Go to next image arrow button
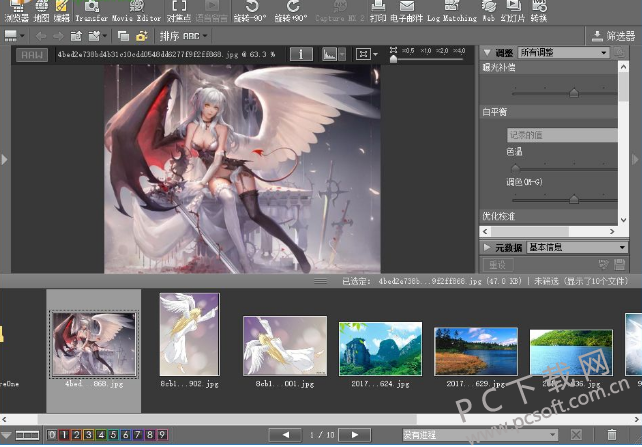The height and width of the screenshot is (447, 642). [x=355, y=435]
